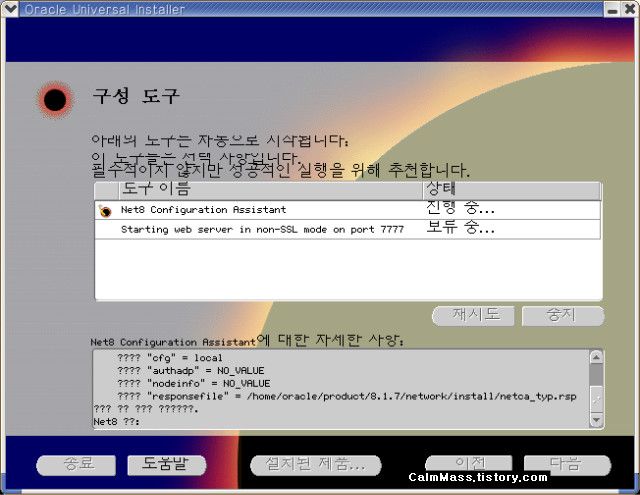
Task: Select the Net8 Configuration Assistant row
Action: (x=348, y=210)
